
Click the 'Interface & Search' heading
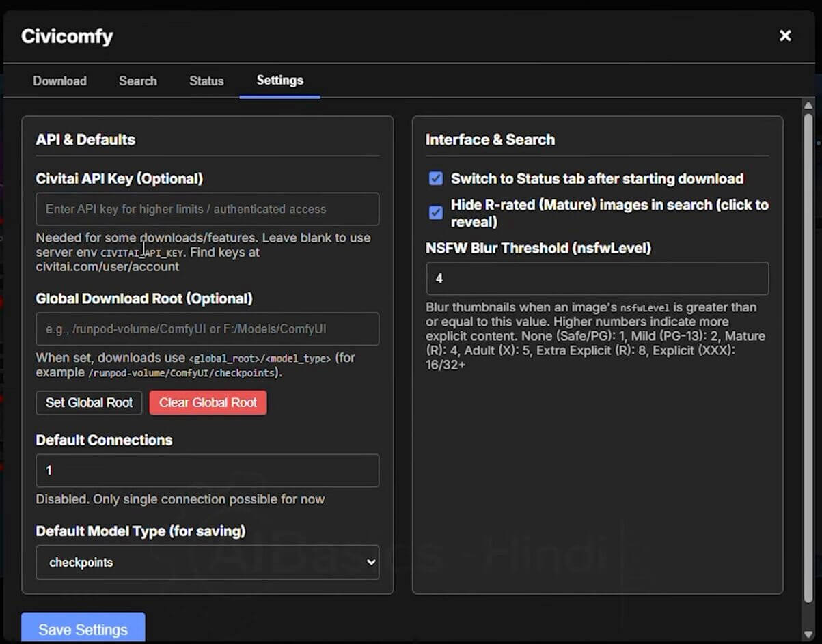pos(490,139)
